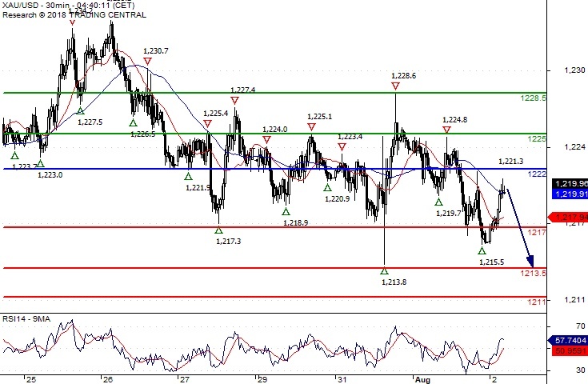Click the 1,213.8 low label
Image resolution: width=588 pixels, height=384 pixels.
coord(394,282)
